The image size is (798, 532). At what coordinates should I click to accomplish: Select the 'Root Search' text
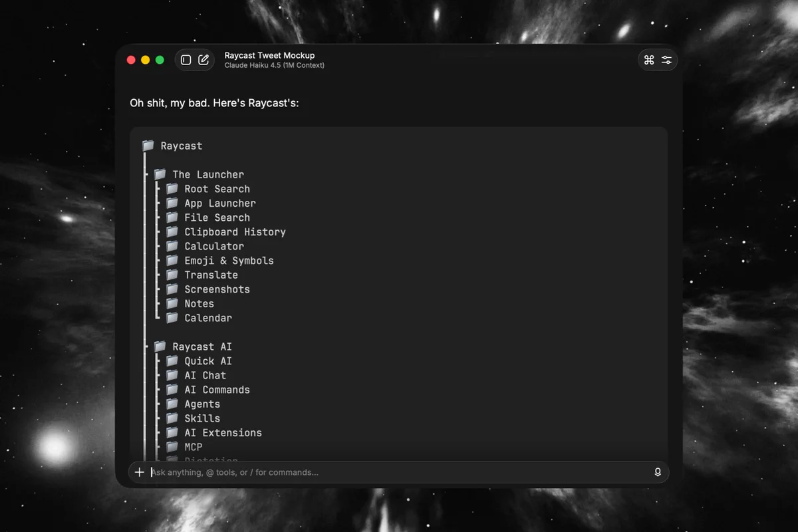pyautogui.click(x=217, y=189)
